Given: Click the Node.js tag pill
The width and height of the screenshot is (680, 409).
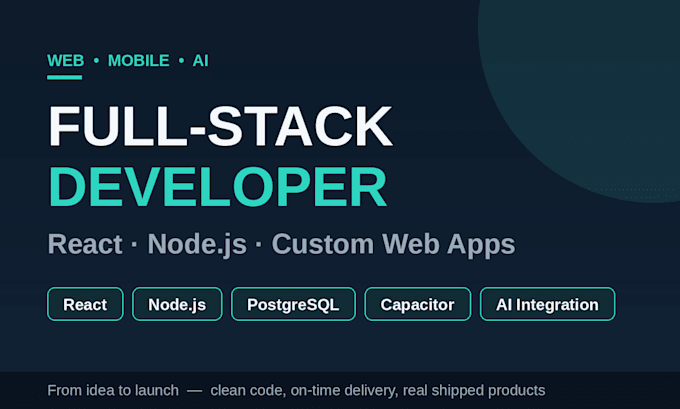Looking at the screenshot, I should (x=177, y=304).
